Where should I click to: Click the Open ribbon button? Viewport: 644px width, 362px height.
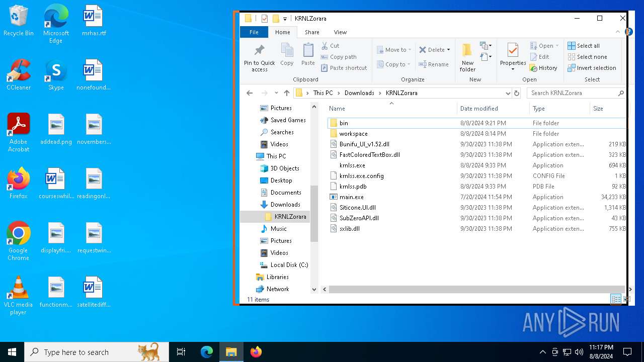544,46
